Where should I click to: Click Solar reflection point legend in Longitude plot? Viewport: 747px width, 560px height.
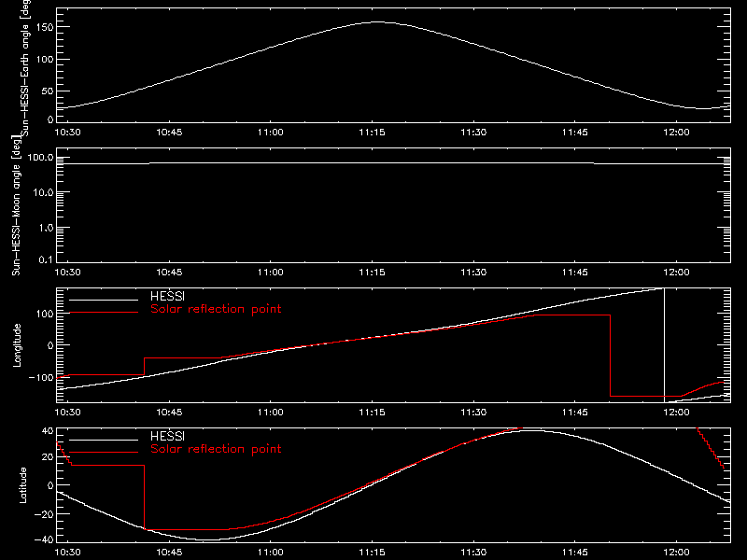[x=216, y=309]
